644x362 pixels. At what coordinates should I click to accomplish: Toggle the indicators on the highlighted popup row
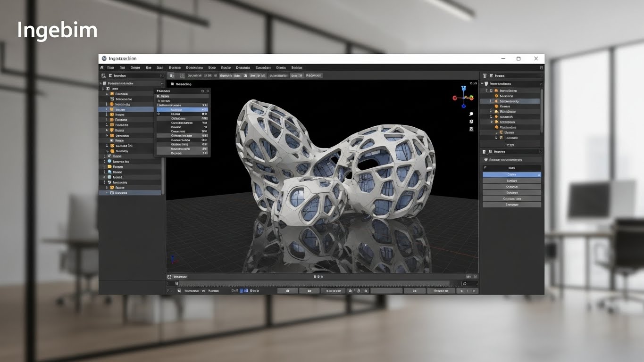pyautogui.click(x=204, y=109)
